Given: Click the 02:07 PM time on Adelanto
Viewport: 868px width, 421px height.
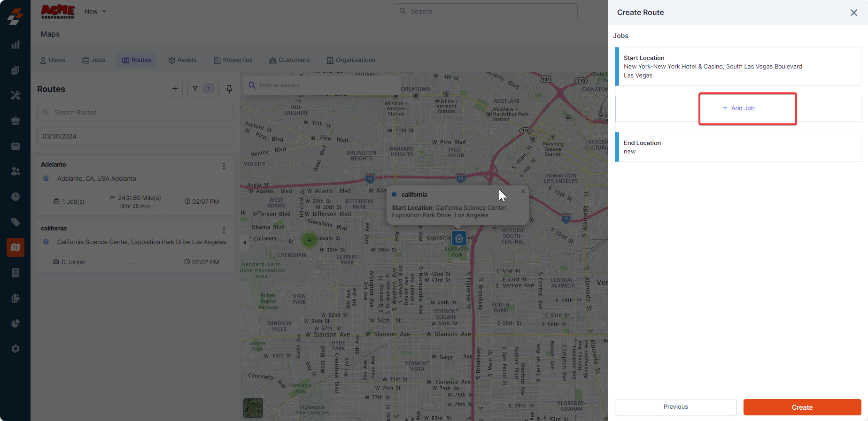Looking at the screenshot, I should (x=201, y=201).
